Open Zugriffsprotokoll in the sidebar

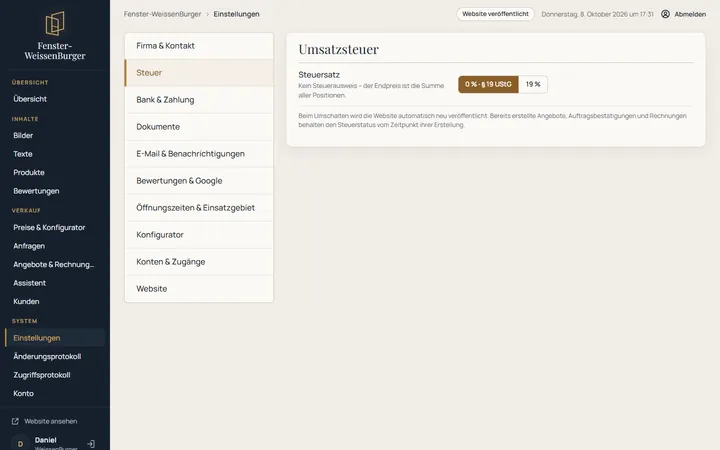[55, 375]
